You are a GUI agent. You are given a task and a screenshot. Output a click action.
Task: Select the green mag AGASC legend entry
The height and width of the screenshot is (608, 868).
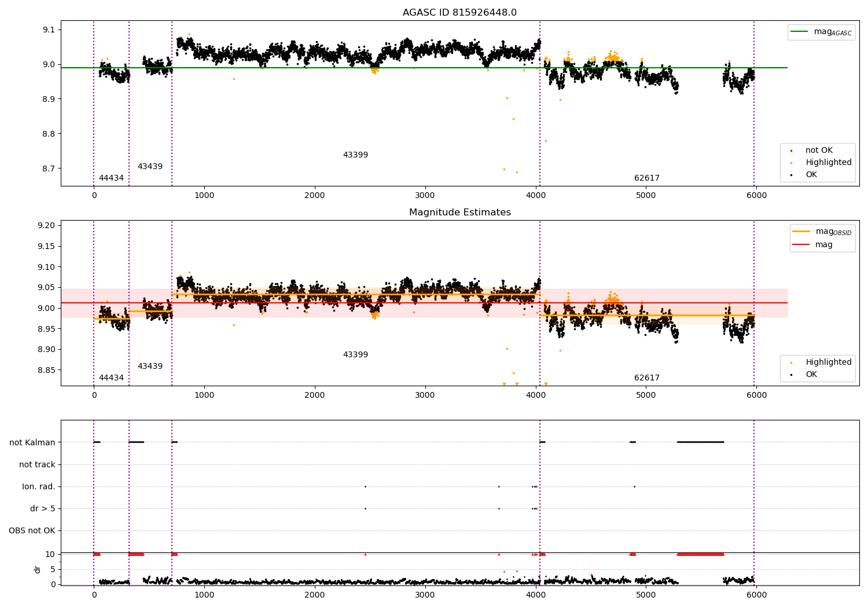coord(821,32)
